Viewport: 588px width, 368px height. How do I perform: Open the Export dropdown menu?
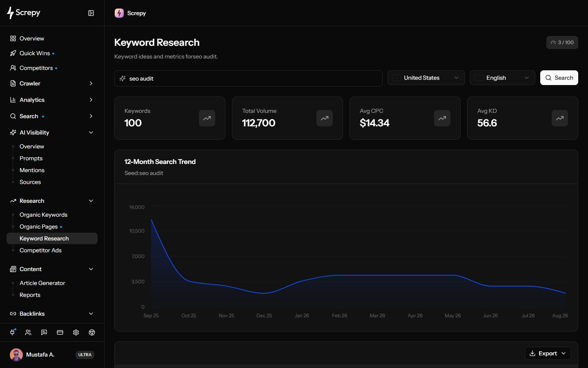coord(548,353)
